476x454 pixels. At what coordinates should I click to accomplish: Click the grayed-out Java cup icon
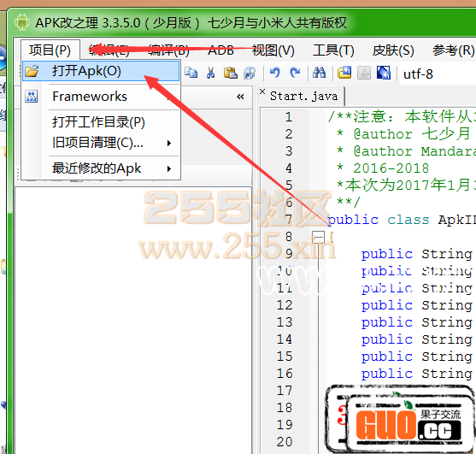pos(364,73)
